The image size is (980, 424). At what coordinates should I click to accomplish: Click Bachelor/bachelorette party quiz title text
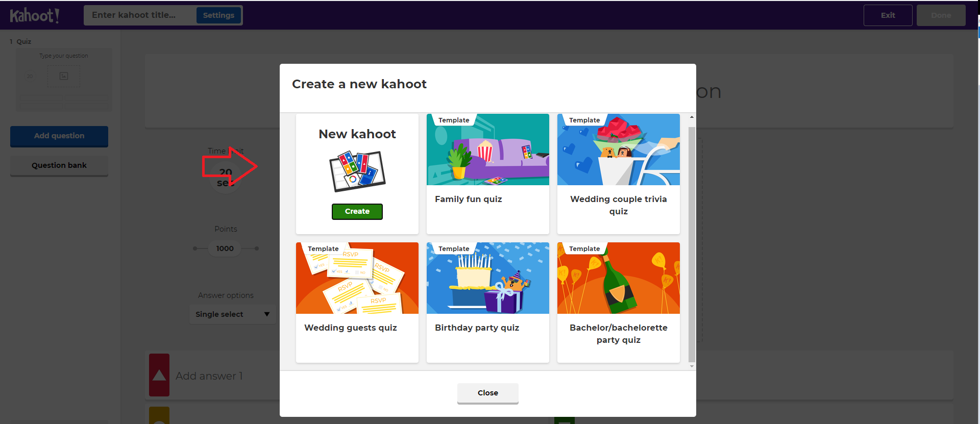(619, 334)
